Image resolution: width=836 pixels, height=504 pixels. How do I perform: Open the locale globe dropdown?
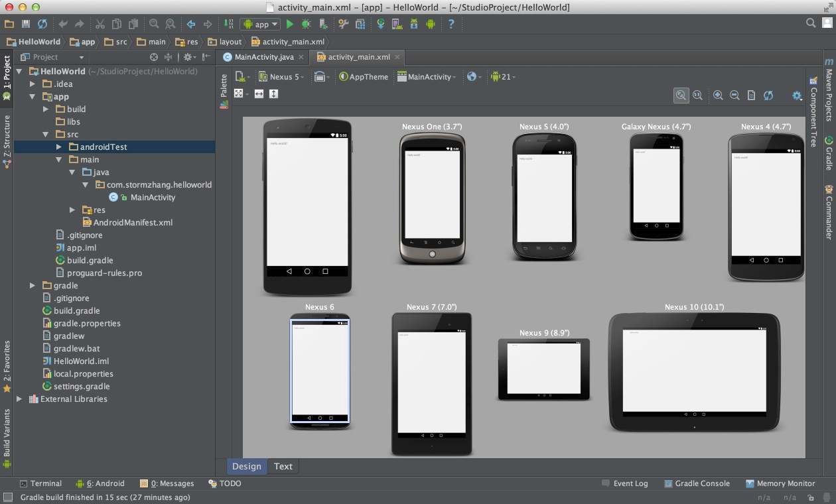coord(474,77)
